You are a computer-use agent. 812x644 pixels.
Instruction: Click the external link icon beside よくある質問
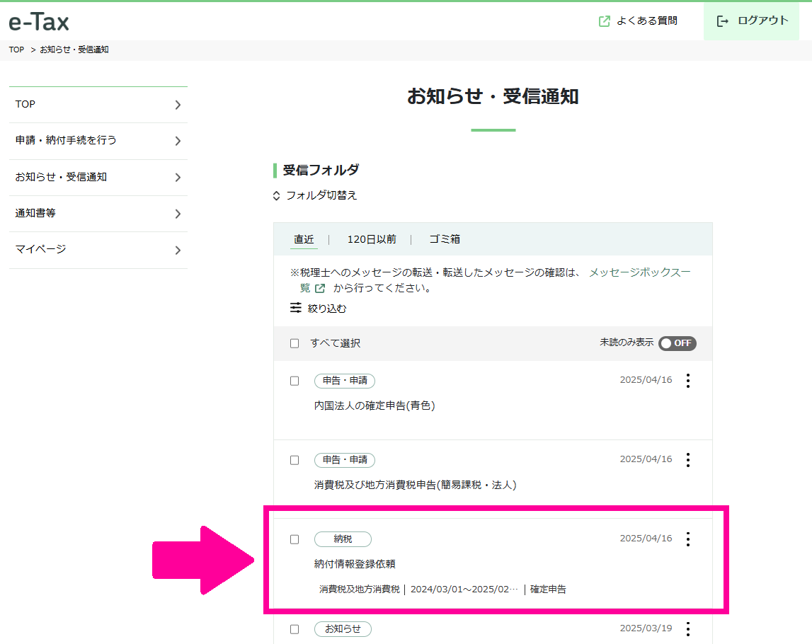(603, 21)
